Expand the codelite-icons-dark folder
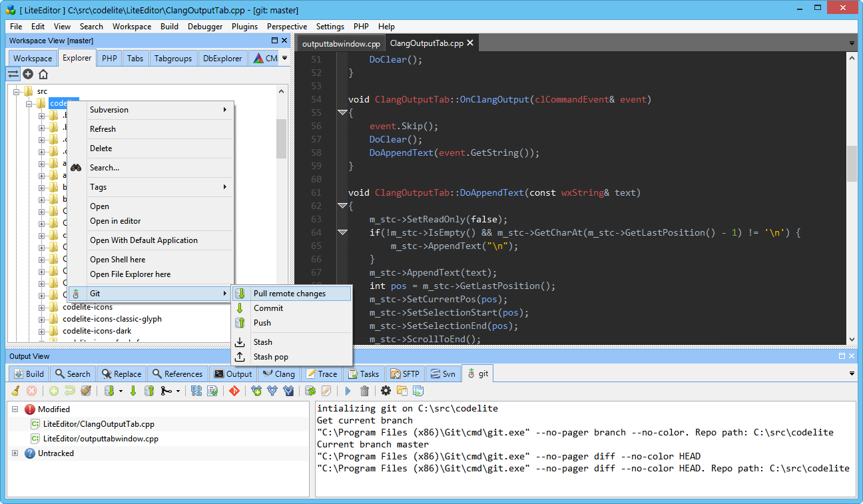This screenshot has width=863, height=504. pos(42,331)
